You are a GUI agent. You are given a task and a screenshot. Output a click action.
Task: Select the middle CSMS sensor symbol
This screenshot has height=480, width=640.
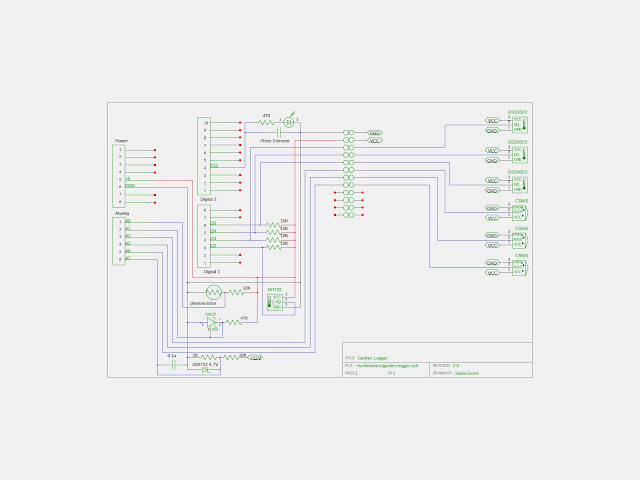pos(520,240)
